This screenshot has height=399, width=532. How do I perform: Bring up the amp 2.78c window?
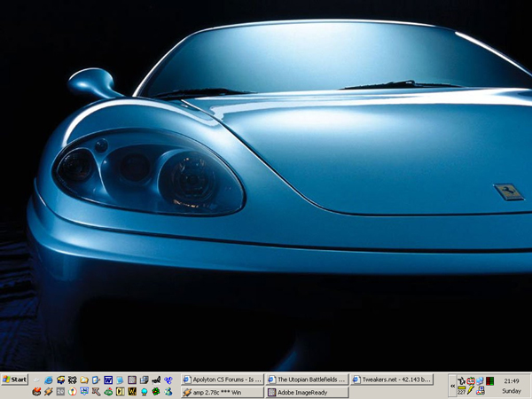click(222, 391)
